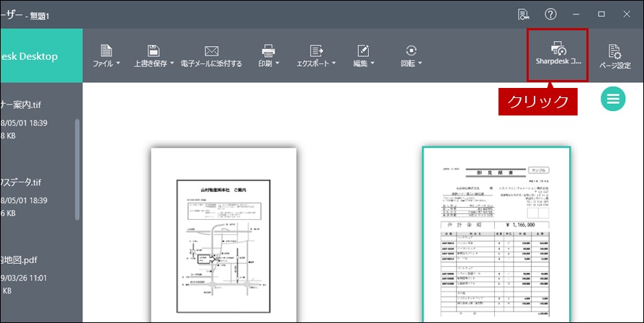Viewport: 644px width, 323px height.
Task: Open the round green hamburger menu button
Action: coord(613,99)
